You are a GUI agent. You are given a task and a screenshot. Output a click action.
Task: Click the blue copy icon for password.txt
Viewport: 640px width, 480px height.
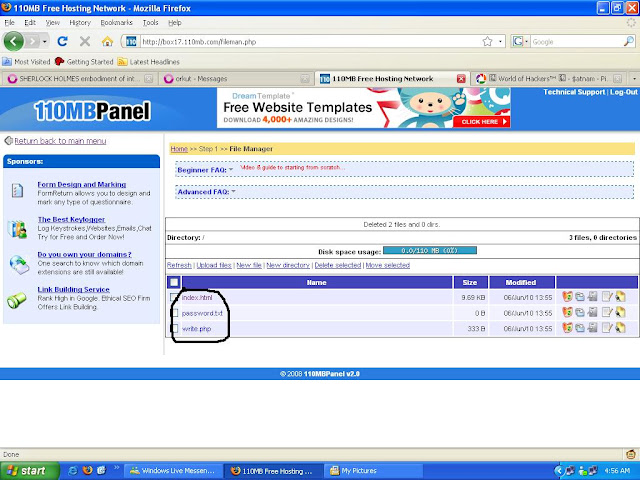[x=580, y=313]
